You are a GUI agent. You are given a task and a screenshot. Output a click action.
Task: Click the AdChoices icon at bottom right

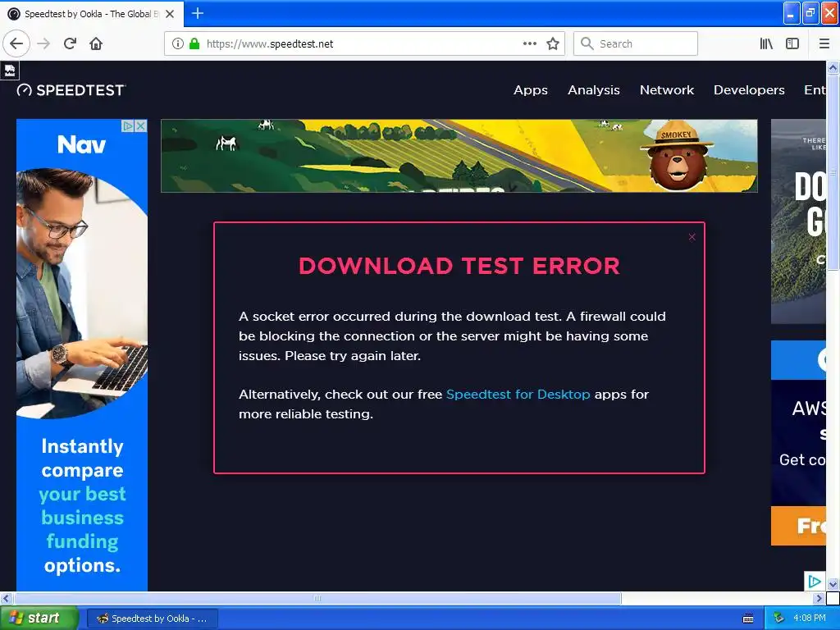click(x=815, y=582)
